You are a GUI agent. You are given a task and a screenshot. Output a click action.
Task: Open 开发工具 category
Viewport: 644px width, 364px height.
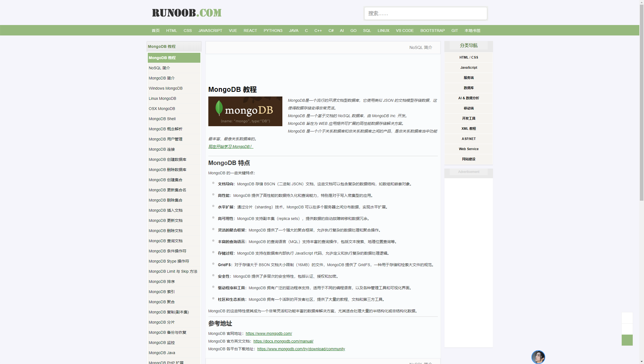point(468,118)
